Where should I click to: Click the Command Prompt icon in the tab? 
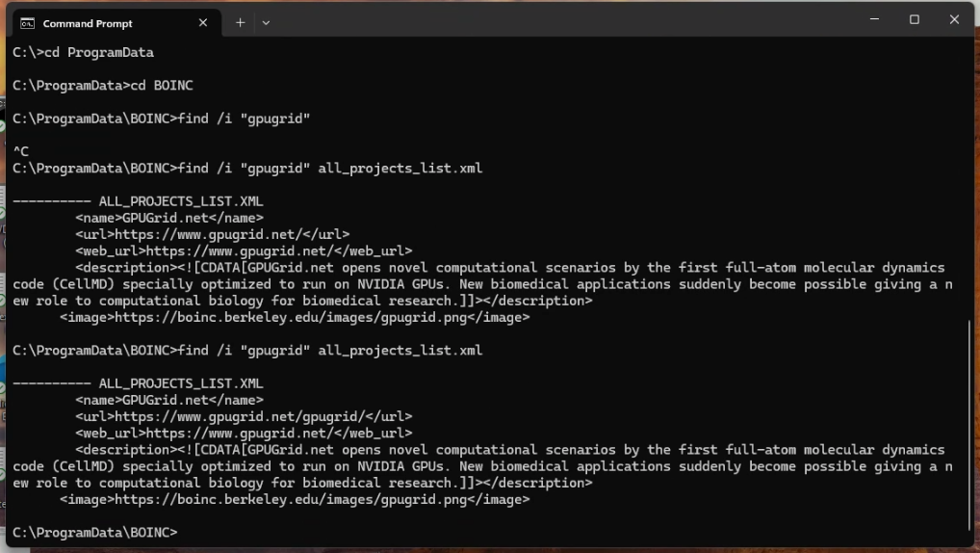(x=28, y=23)
